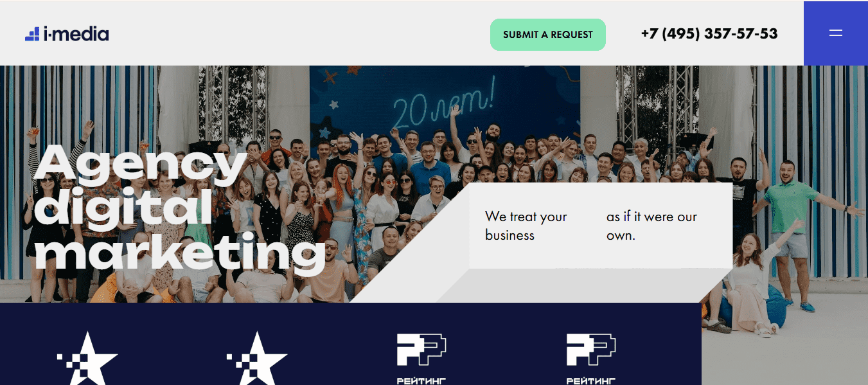Click the first star award icon
The image size is (868, 385).
click(87, 358)
